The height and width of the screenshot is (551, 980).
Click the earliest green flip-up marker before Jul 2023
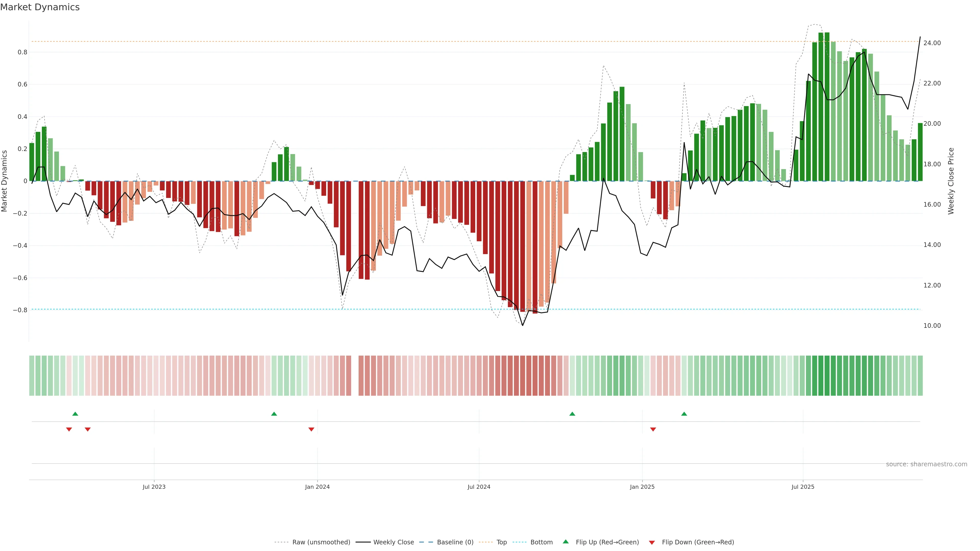75,414
